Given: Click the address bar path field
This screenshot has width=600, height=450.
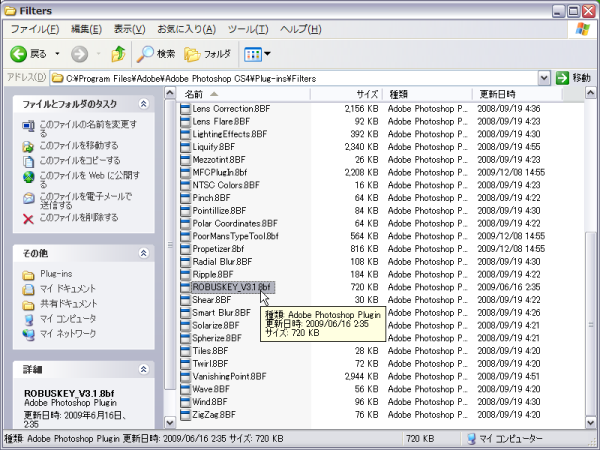Looking at the screenshot, I should point(294,78).
